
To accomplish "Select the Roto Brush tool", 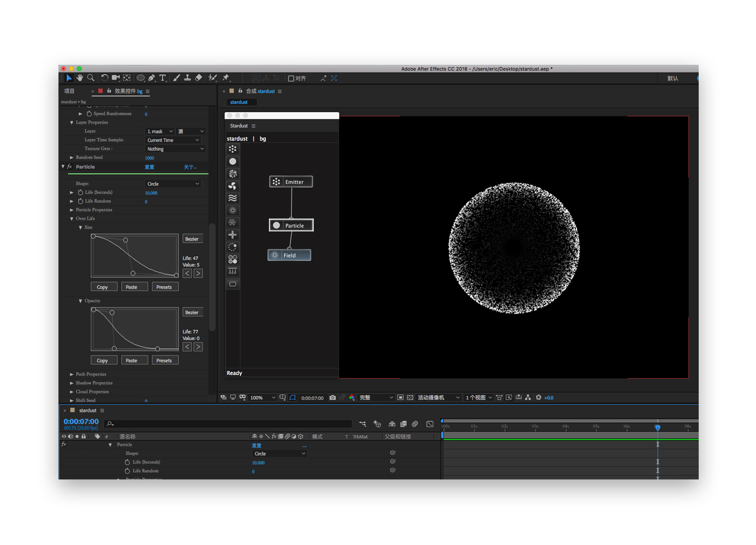I will pyautogui.click(x=212, y=78).
